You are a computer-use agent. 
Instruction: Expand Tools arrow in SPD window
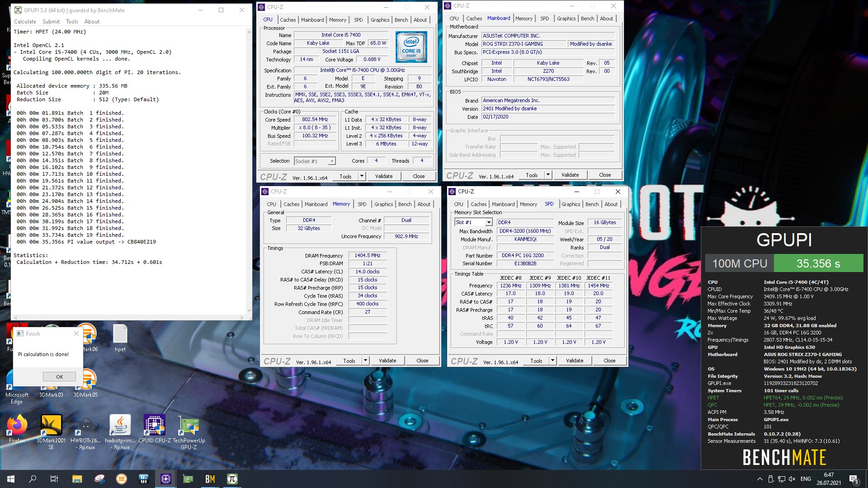[x=552, y=361]
